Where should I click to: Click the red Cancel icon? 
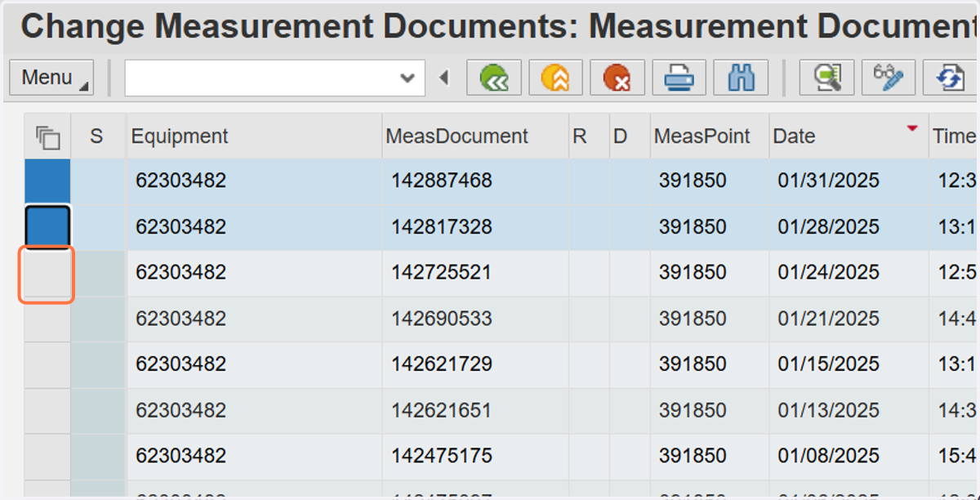coord(617,78)
